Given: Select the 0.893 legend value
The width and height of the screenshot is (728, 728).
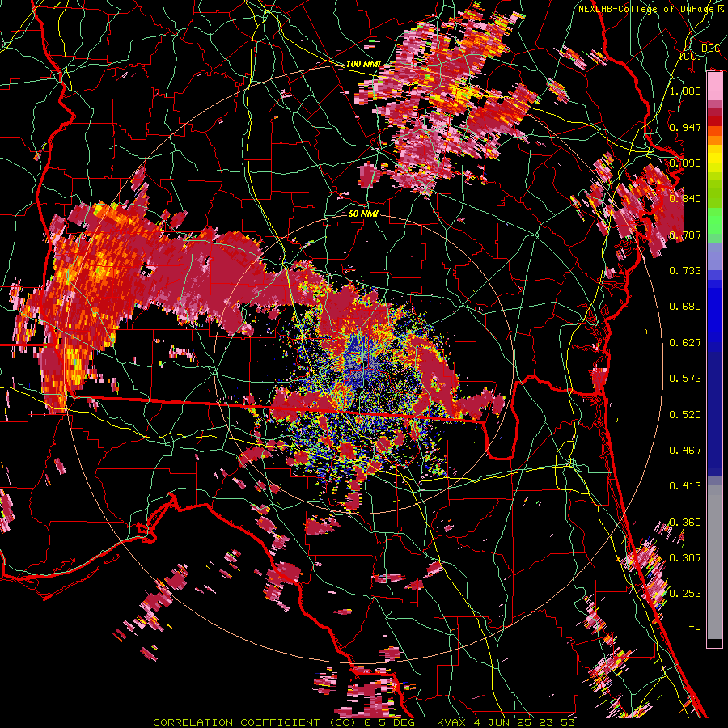Looking at the screenshot, I should (x=685, y=163).
